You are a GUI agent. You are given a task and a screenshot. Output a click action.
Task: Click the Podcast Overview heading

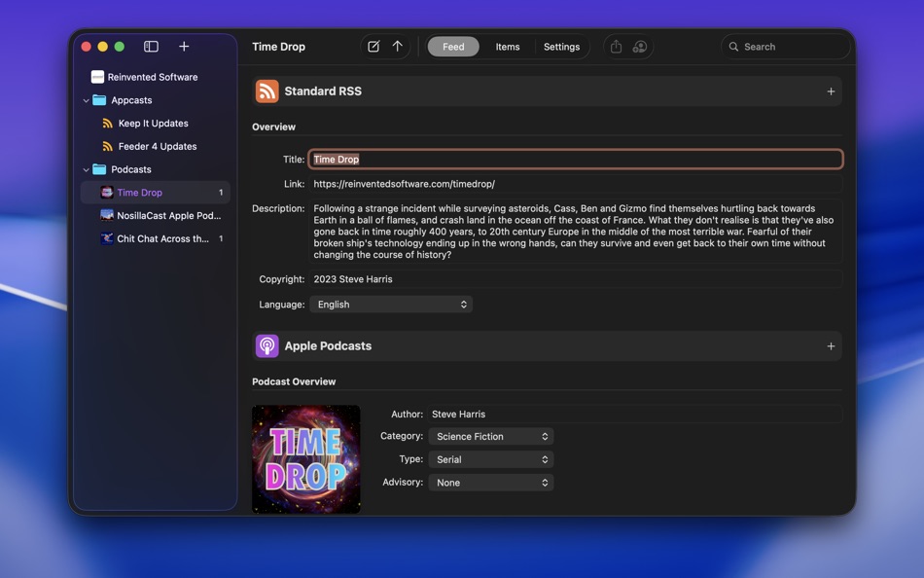point(294,381)
